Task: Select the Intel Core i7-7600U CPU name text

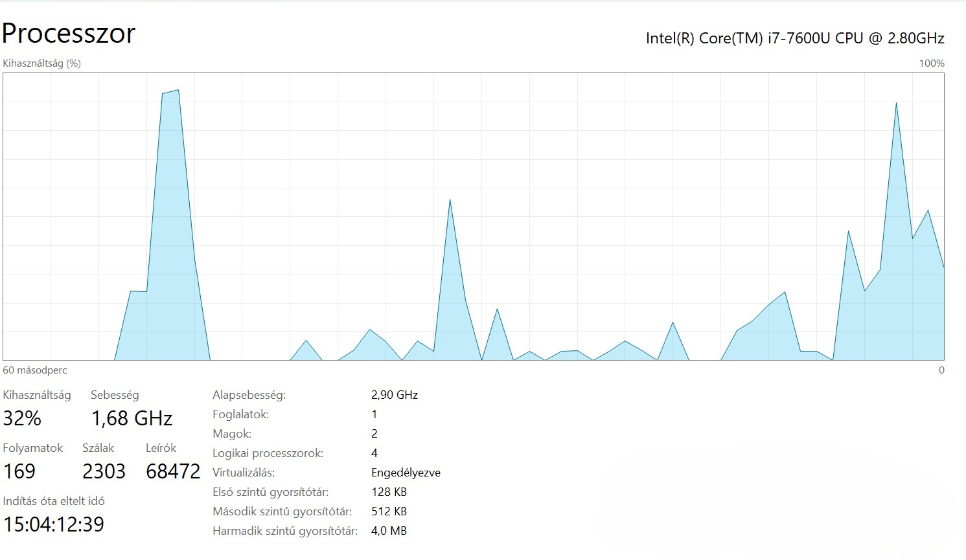Action: (x=795, y=38)
